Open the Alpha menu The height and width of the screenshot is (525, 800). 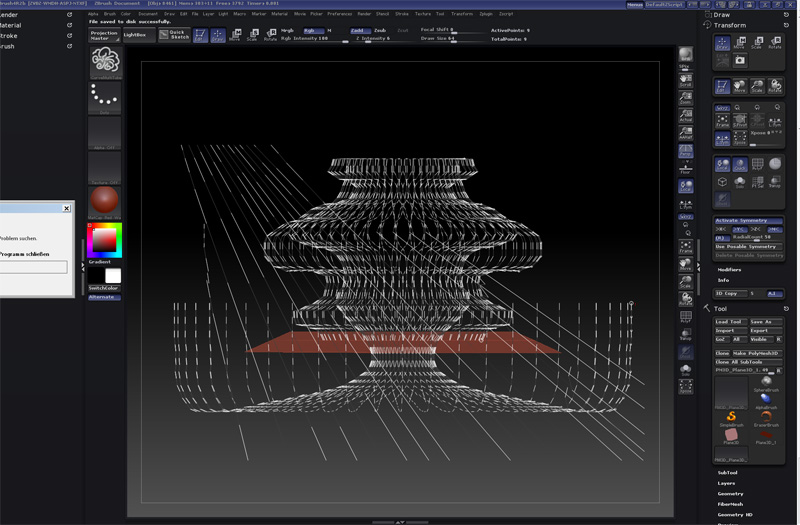[x=93, y=14]
